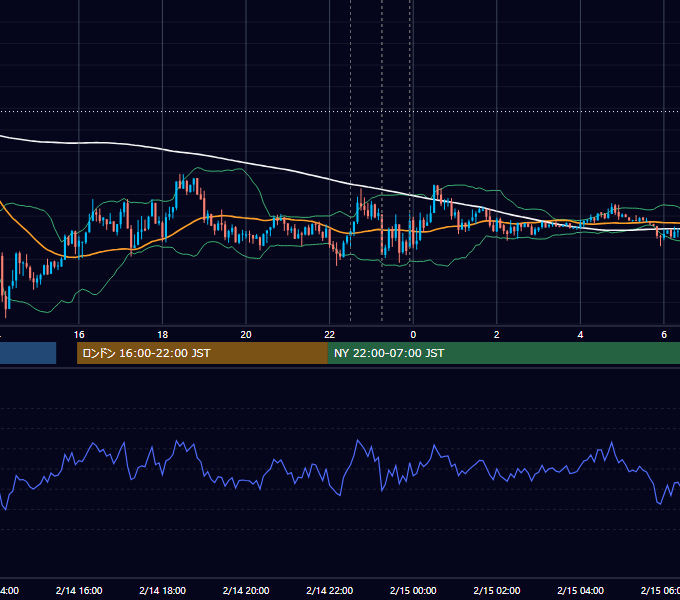Click the ロンドン 16:00-22:00 JST session bar
This screenshot has height=600, width=680.
(202, 353)
